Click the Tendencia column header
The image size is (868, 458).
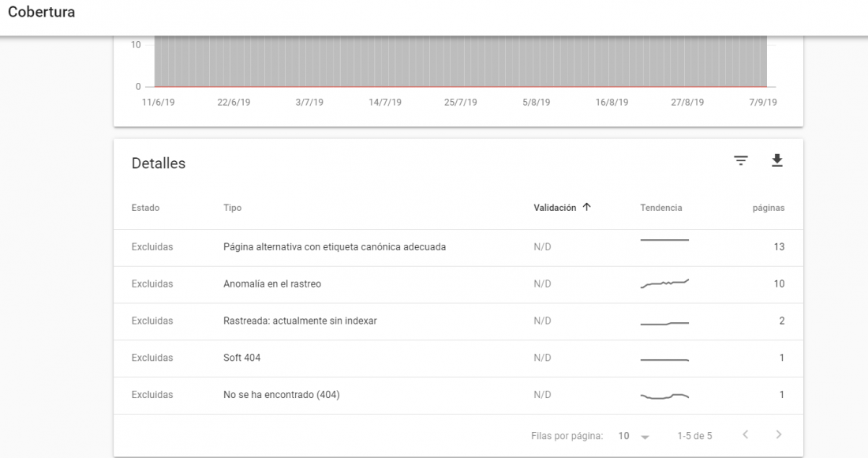click(x=661, y=208)
